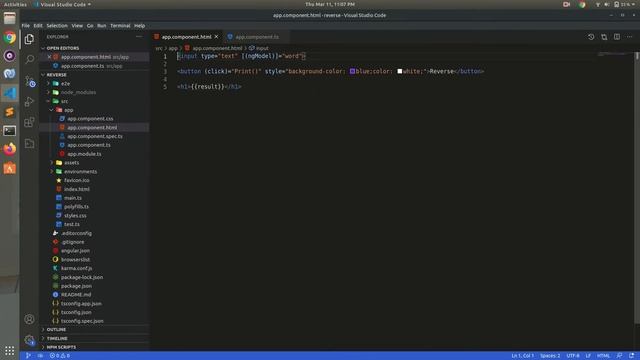The width and height of the screenshot is (640, 360).
Task: Open Explorer panel more actions ellipsis
Action: click(139, 37)
